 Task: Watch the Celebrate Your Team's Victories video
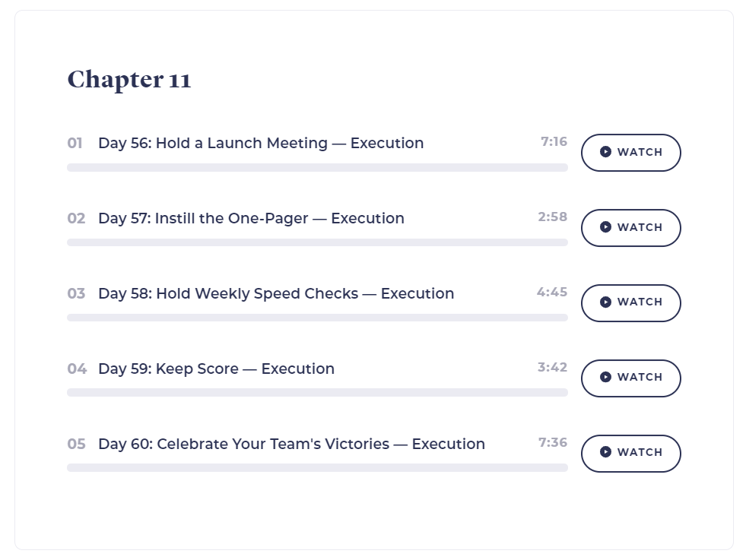coord(631,453)
